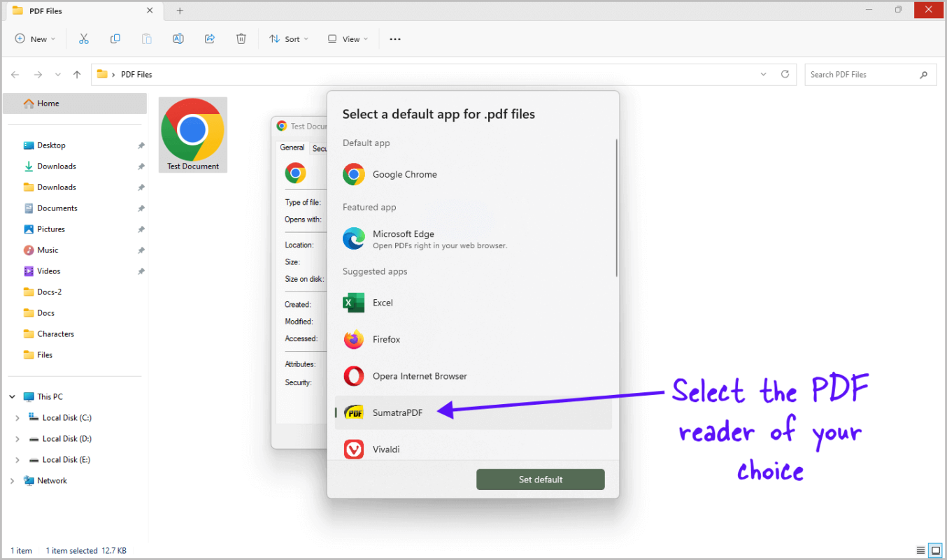Go back with the left arrow
947x560 pixels.
coord(15,74)
